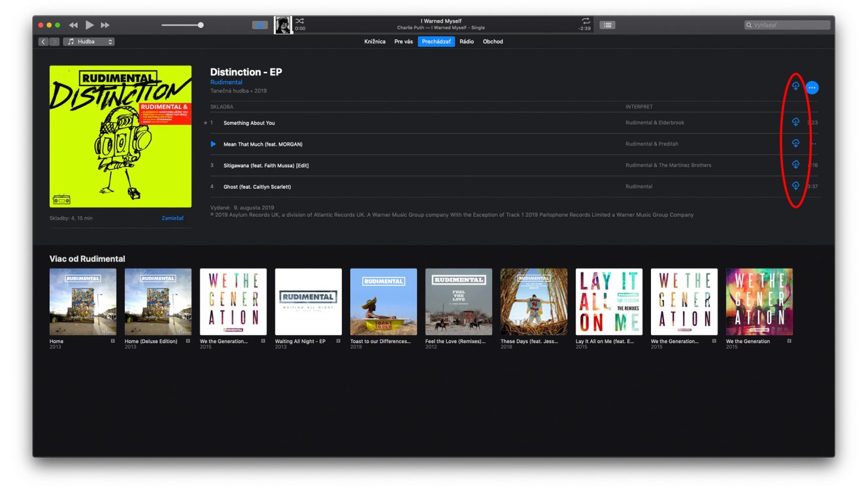868x488 pixels.
Task: Adjust the volume slider
Action: click(182, 25)
